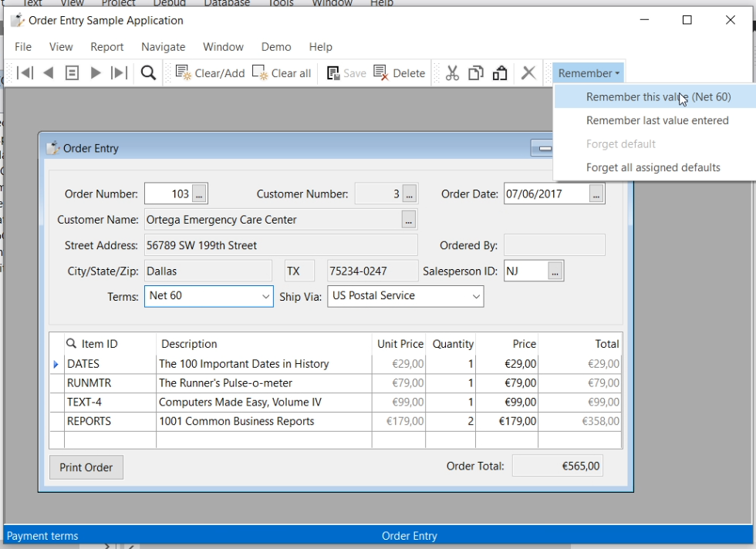
Task: Expand the Terms combo box
Action: click(x=265, y=296)
